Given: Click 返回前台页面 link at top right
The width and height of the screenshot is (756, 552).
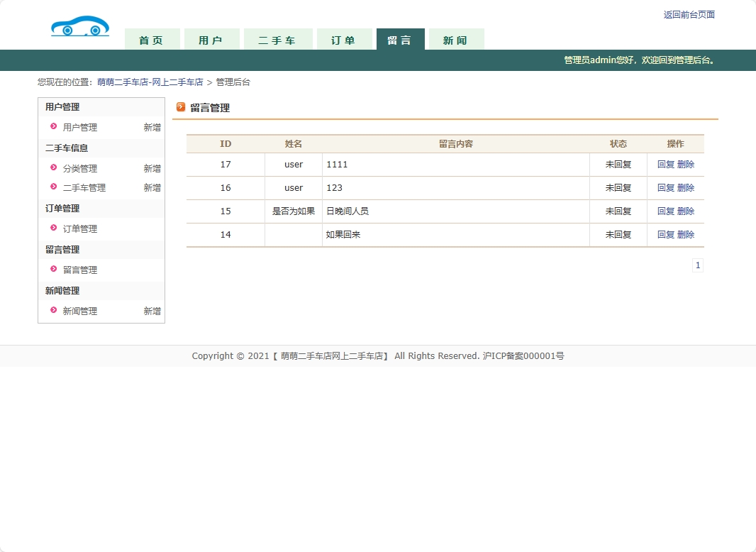Looking at the screenshot, I should (x=689, y=15).
